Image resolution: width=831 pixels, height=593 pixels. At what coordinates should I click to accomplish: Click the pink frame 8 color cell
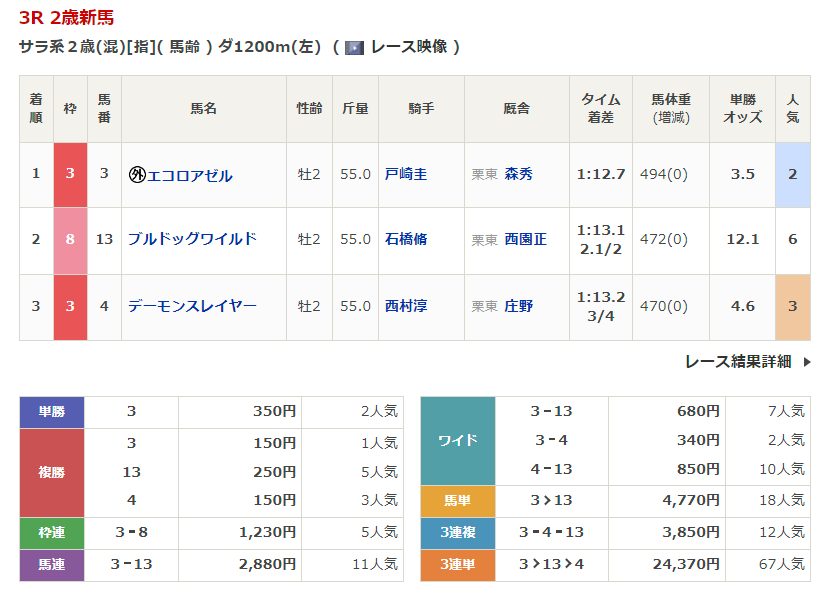[70, 240]
